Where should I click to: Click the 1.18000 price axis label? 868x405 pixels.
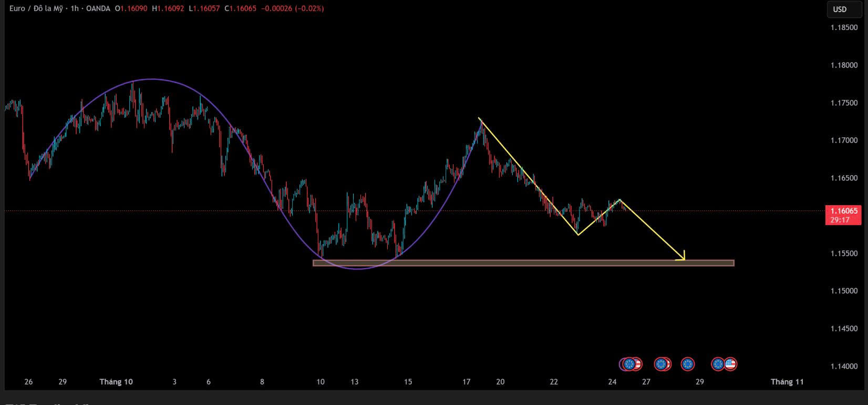[844, 65]
